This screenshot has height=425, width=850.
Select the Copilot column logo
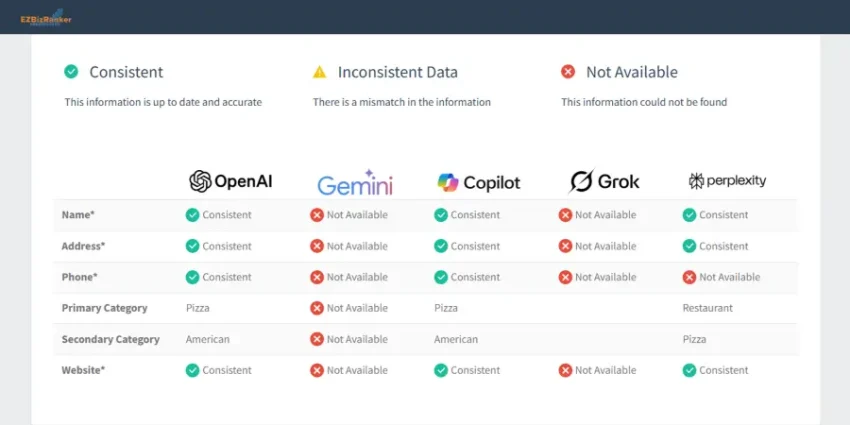[479, 183]
